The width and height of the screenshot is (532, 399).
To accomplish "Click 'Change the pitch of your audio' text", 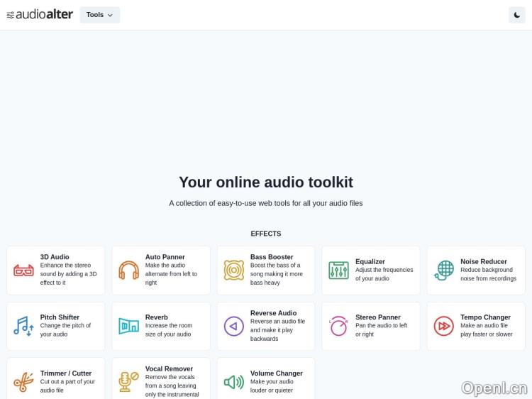I will point(65,329).
